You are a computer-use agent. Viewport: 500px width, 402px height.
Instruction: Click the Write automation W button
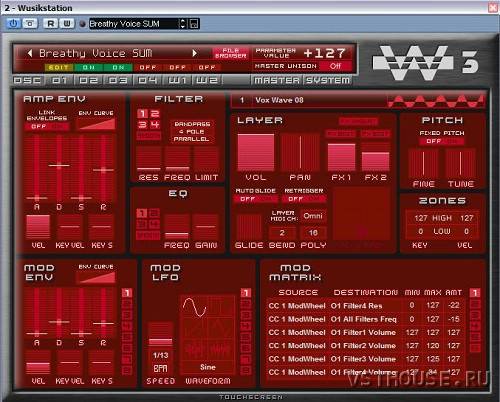coord(67,24)
